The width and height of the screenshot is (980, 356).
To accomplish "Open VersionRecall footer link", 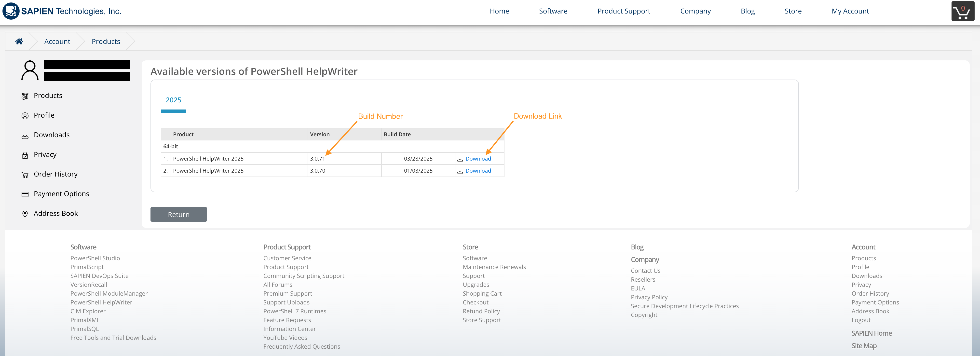I will 89,285.
